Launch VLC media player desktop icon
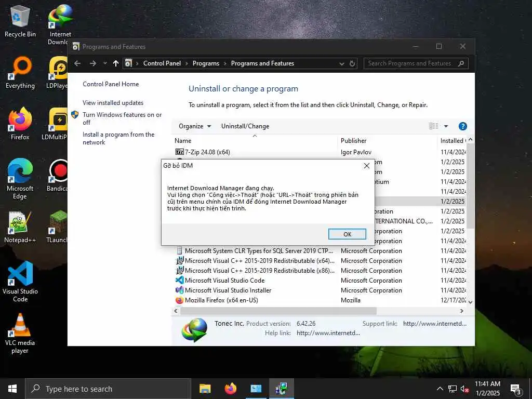532x399 pixels. pyautogui.click(x=20, y=334)
